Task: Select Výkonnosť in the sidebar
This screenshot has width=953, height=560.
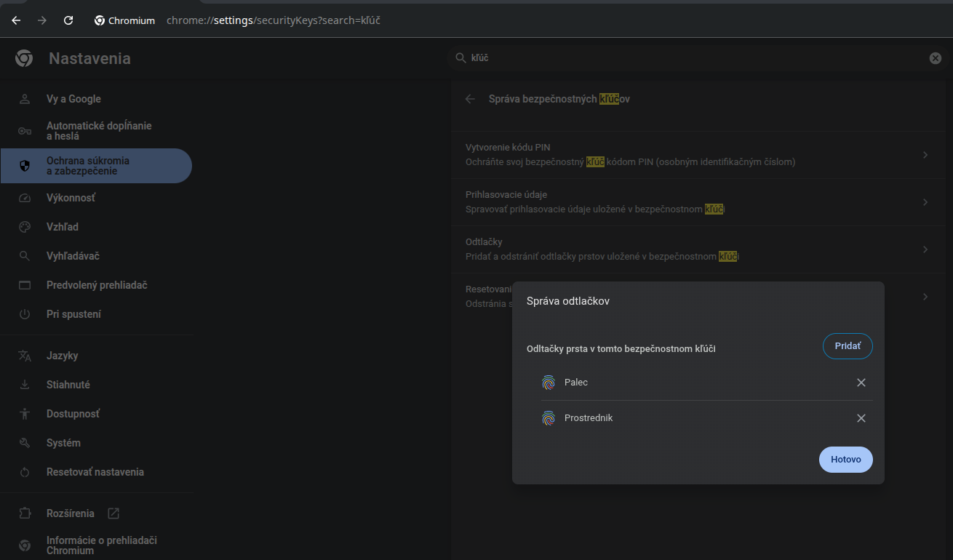Action: (x=71, y=198)
